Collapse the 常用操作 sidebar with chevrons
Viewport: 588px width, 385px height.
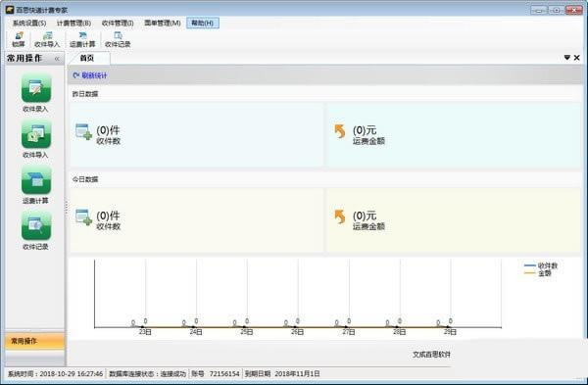point(57,59)
